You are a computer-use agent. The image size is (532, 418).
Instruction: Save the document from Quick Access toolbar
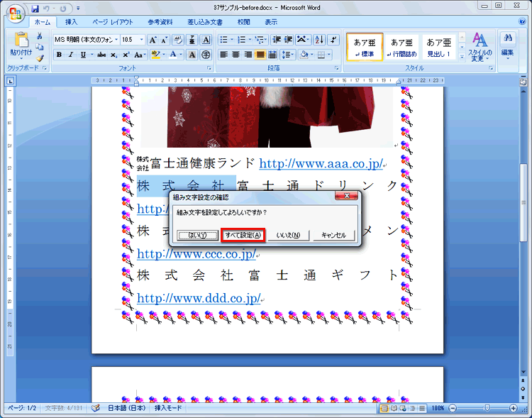[35, 8]
